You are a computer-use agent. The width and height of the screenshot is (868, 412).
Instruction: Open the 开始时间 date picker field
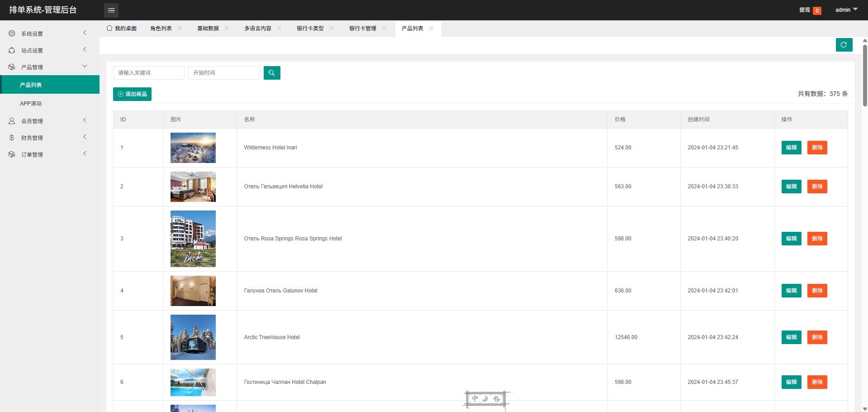pyautogui.click(x=223, y=73)
